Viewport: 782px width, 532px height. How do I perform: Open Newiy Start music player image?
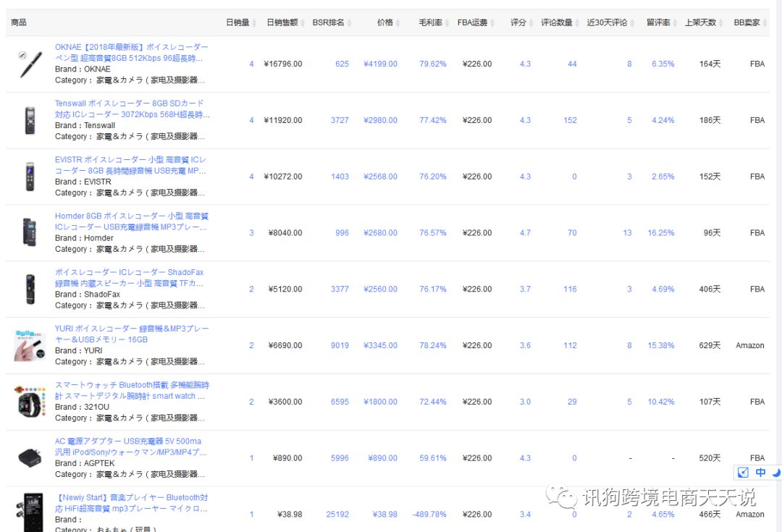[30, 512]
